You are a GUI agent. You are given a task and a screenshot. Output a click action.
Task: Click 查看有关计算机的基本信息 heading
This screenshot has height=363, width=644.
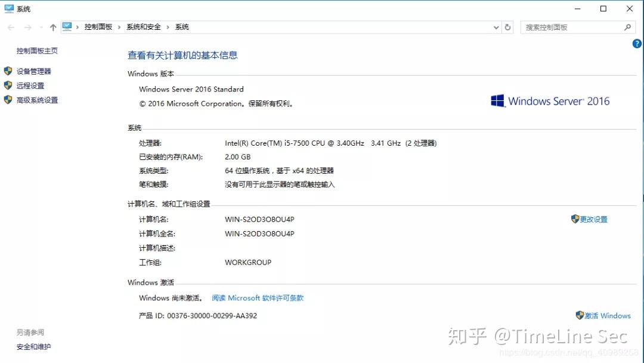pos(182,55)
